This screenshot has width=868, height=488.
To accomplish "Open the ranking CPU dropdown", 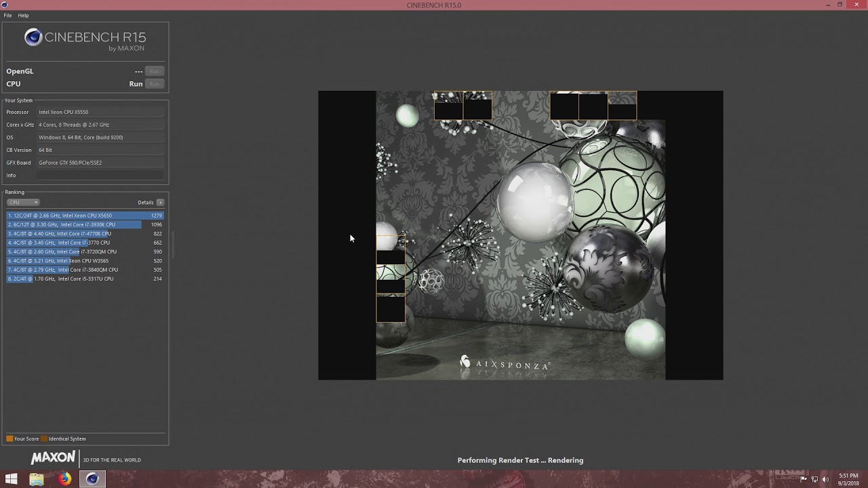I will click(23, 202).
